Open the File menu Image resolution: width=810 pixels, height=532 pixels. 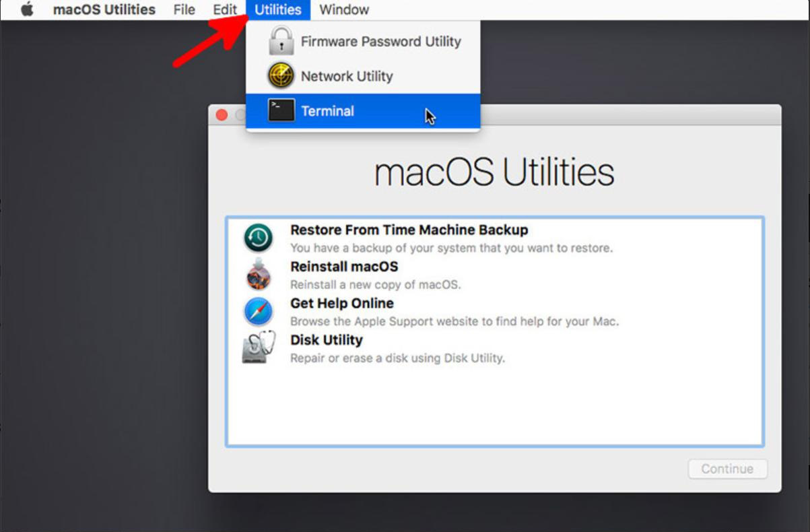(184, 10)
